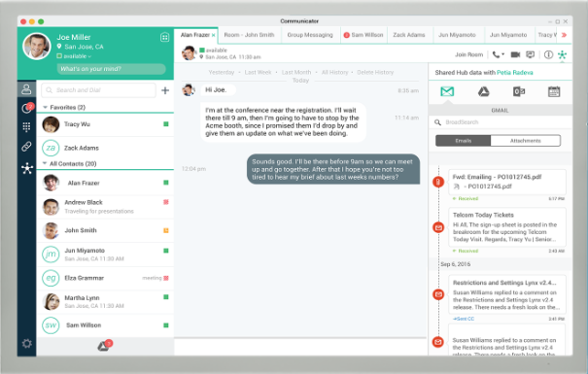Select Tracy Wu in Favorites
Viewport: 588px width, 374px height.
coord(105,124)
